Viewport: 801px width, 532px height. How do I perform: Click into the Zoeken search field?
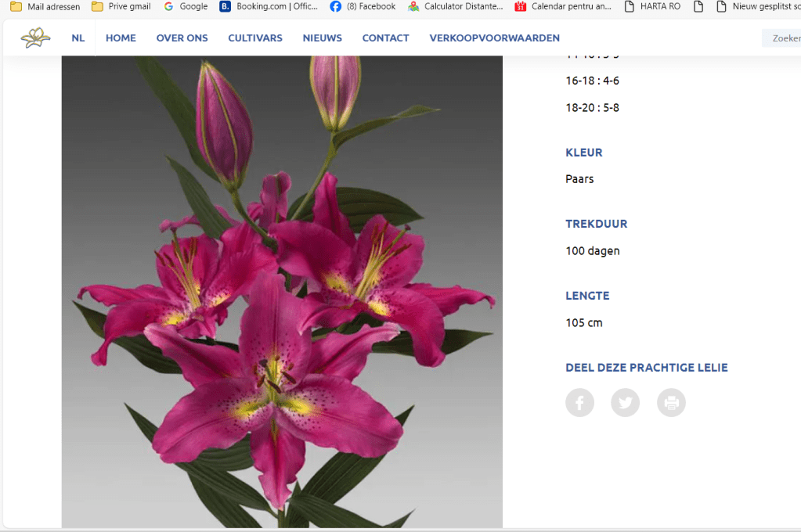pos(781,38)
